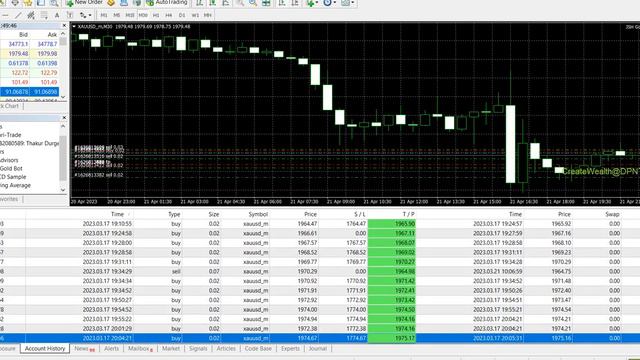
Task: Switch chart to bar chart mode
Action: tap(200, 3)
